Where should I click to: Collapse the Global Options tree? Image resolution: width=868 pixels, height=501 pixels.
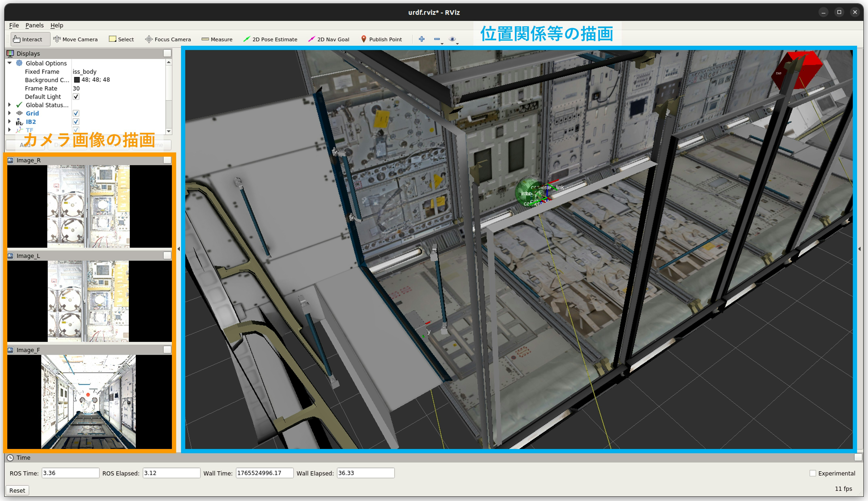10,63
